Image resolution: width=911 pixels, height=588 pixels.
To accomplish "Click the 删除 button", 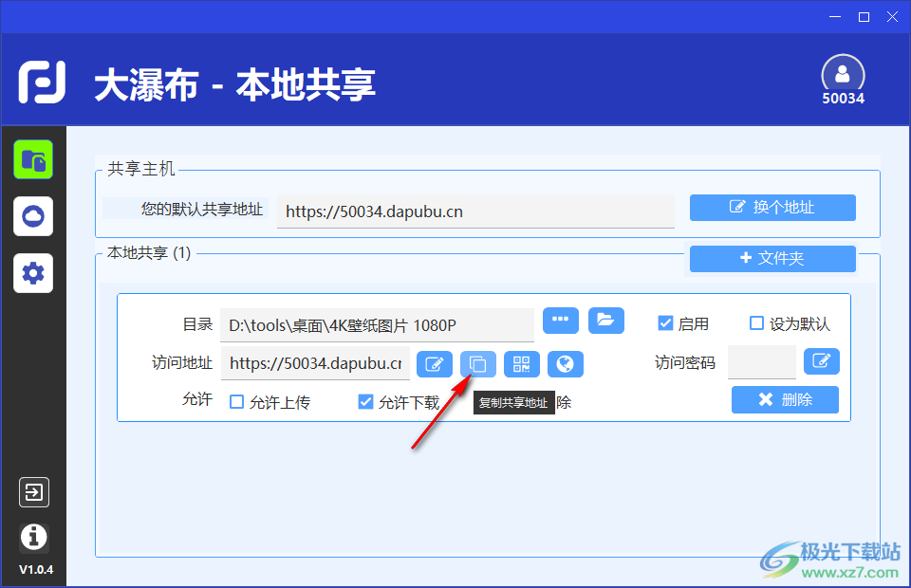I will click(785, 399).
